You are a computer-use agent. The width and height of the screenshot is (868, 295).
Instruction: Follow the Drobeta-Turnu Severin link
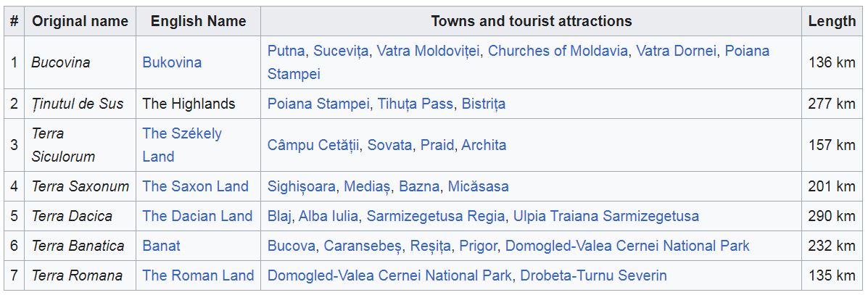pyautogui.click(x=593, y=275)
